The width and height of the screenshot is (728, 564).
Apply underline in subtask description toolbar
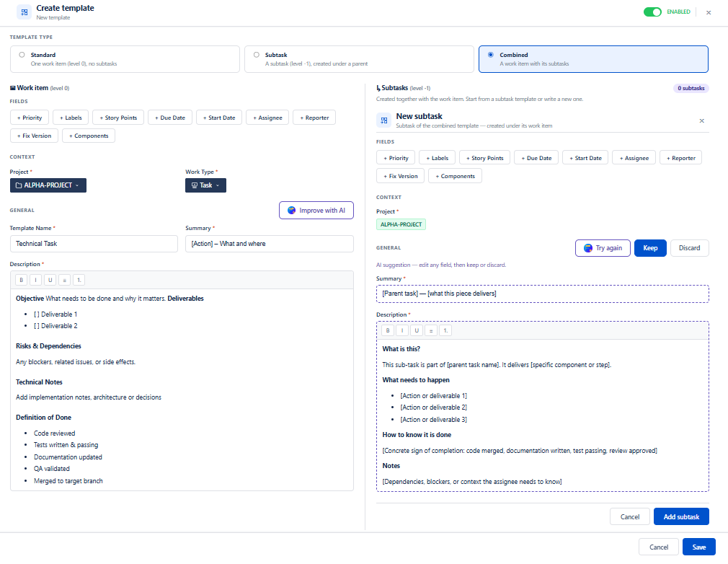[x=417, y=331]
